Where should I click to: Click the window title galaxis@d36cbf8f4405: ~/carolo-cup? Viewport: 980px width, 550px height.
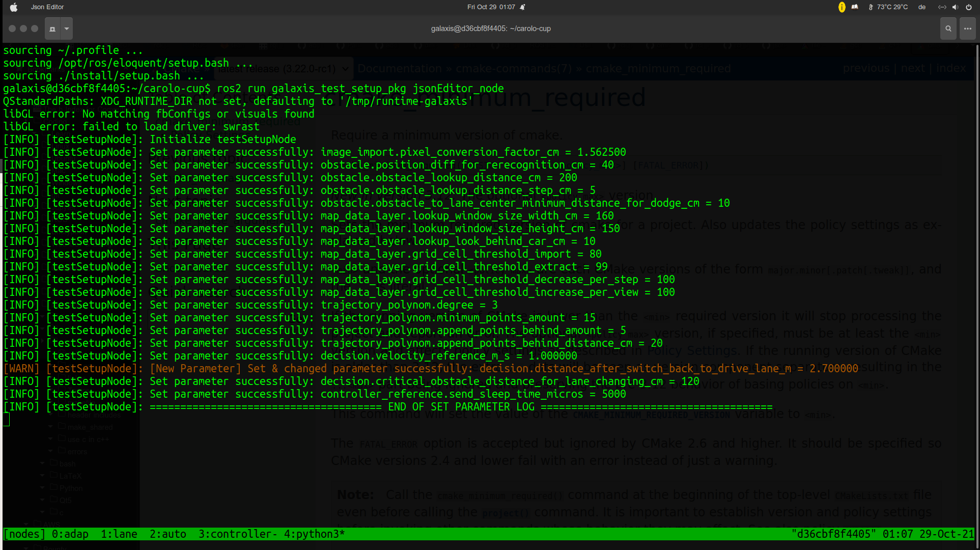pos(491,29)
